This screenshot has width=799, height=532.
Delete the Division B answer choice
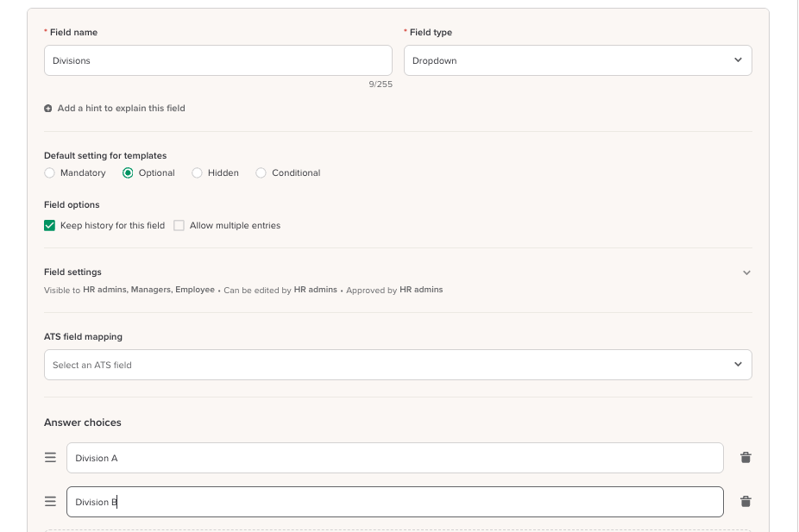746,502
